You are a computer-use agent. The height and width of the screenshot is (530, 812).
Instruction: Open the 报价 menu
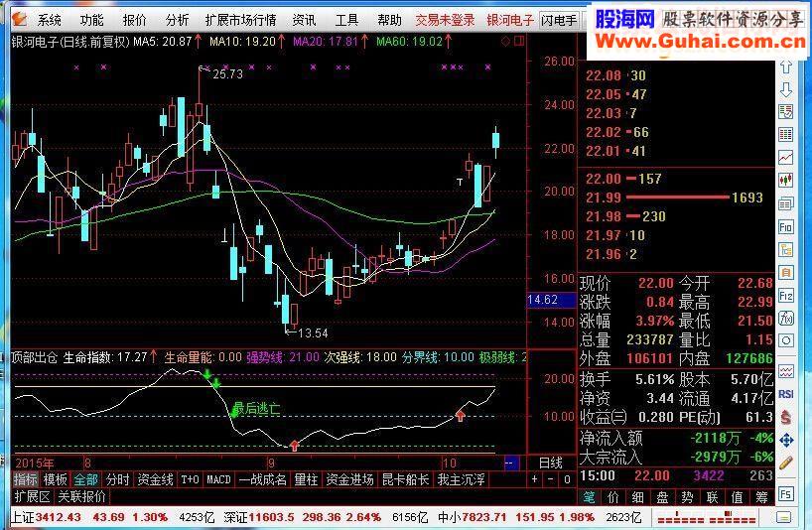(135, 20)
